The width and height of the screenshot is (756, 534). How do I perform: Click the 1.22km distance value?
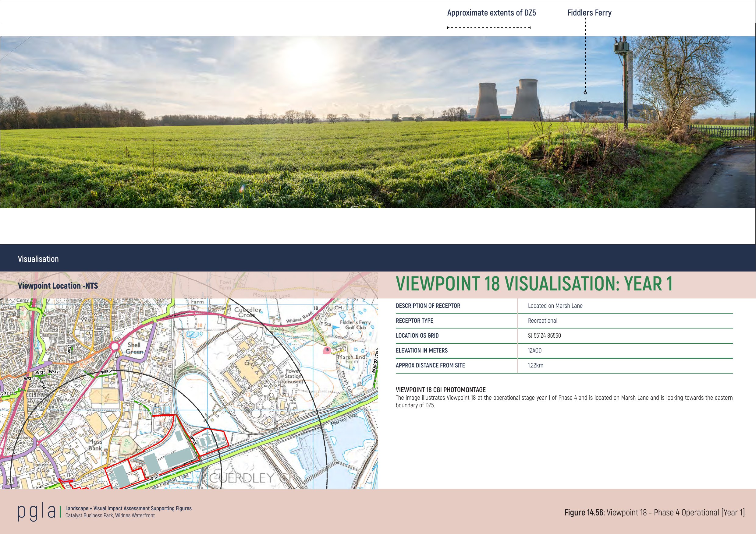click(x=535, y=365)
